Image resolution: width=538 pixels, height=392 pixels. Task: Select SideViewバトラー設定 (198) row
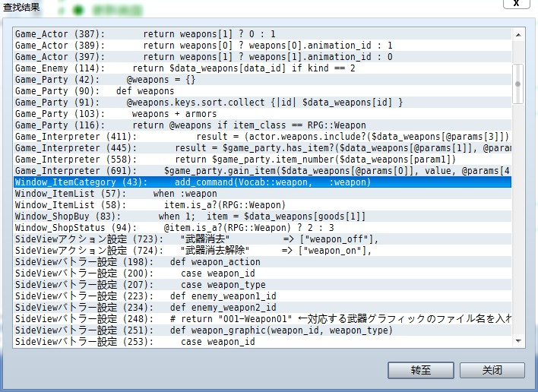click(x=262, y=261)
